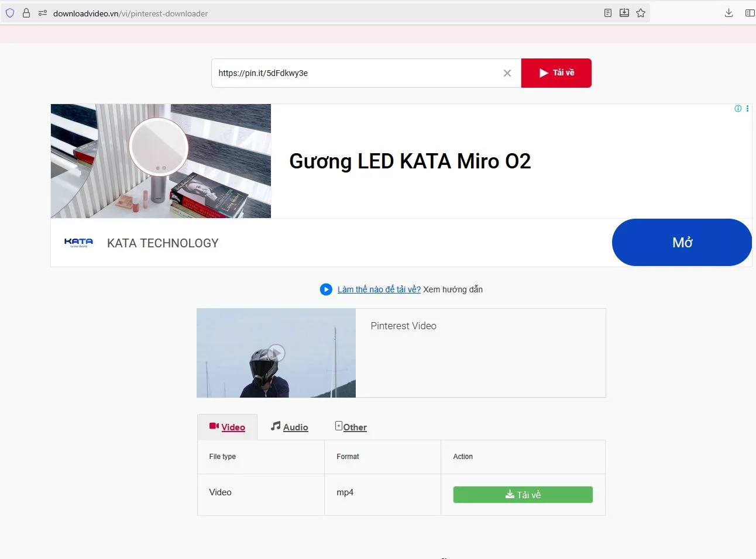Screen dimensions: 756x559
Task: Clear the pin.it URL with the X icon
Action: (507, 73)
